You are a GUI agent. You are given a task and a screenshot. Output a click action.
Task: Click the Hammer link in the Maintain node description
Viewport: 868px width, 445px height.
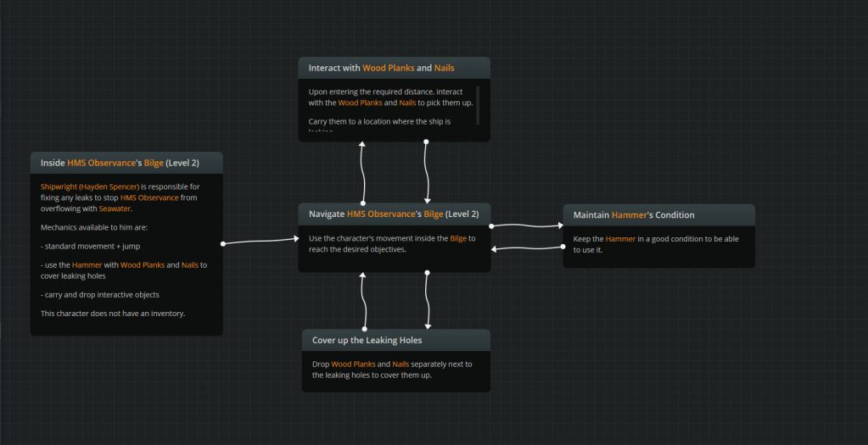[x=619, y=239]
